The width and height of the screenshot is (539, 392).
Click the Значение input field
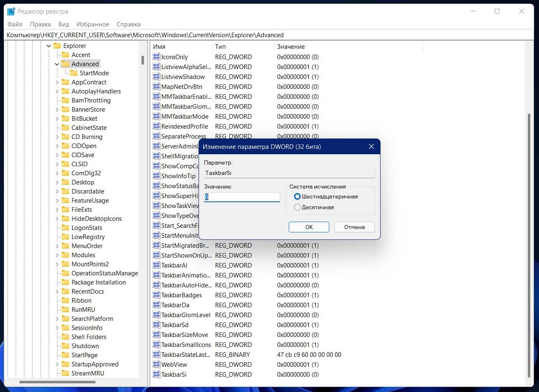242,197
